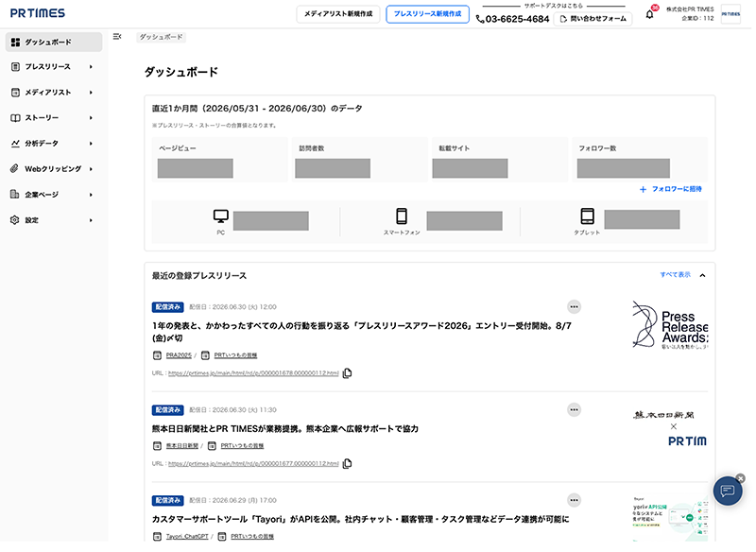This screenshot has height=552, width=756.
Task: Click the 企業ページ building icon
Action: [15, 195]
